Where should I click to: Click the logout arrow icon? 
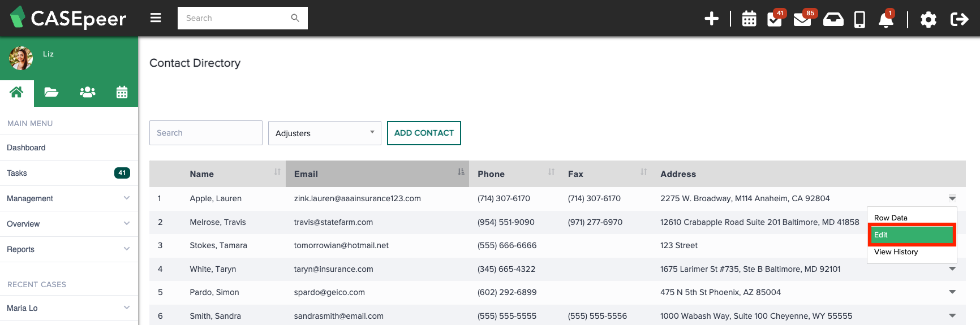point(960,19)
